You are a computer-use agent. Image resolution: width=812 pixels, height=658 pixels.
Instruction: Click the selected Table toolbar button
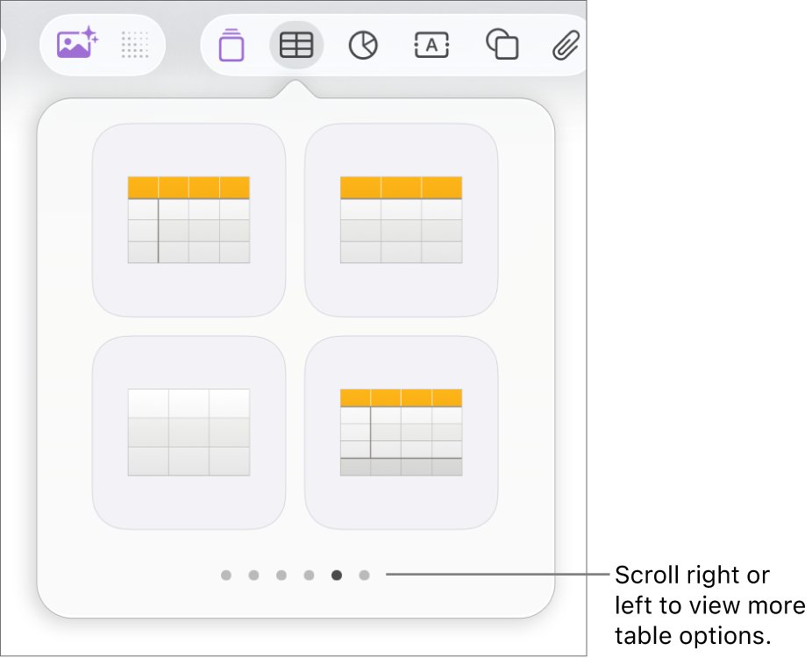[x=296, y=45]
